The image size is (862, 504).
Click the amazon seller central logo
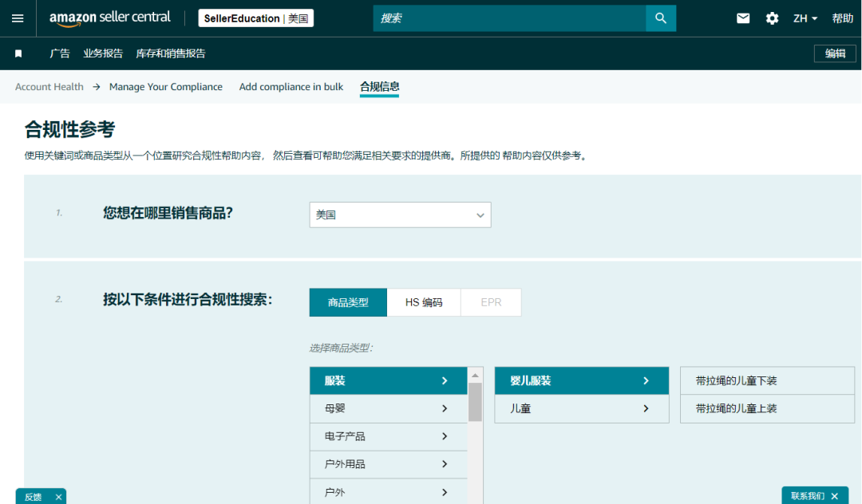click(110, 18)
